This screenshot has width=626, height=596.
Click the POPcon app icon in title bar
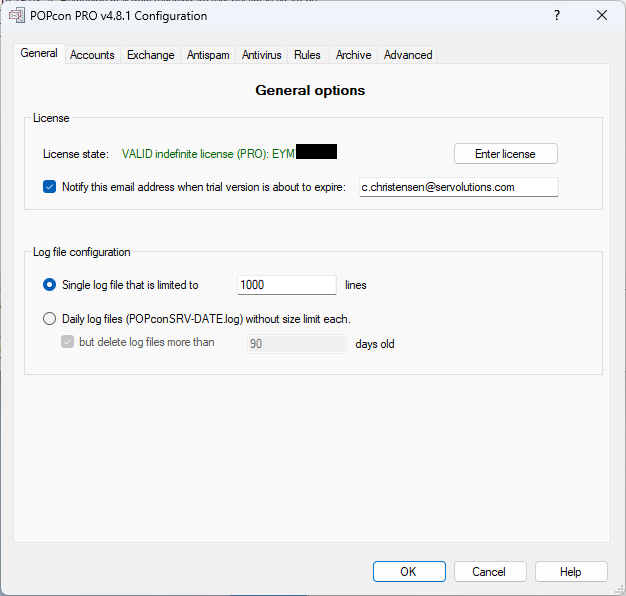pyautogui.click(x=16, y=16)
